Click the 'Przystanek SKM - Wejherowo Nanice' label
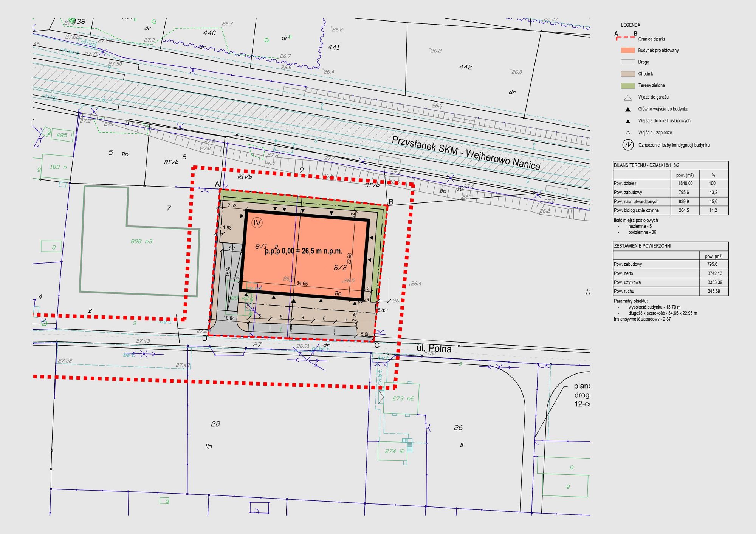Viewport: 756px width, 534px height. click(x=466, y=153)
